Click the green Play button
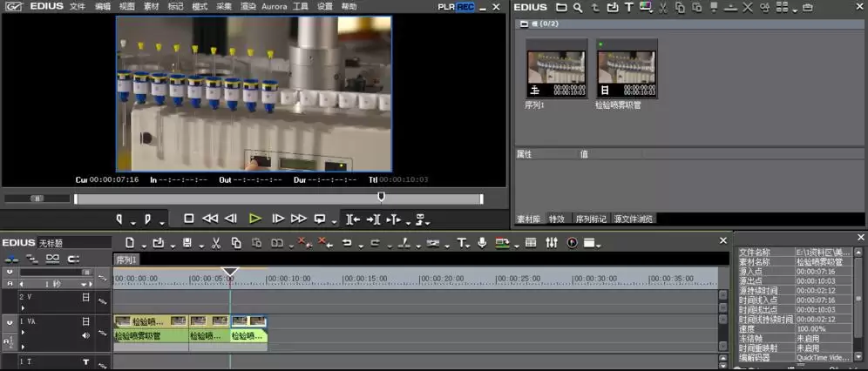 [x=254, y=219]
